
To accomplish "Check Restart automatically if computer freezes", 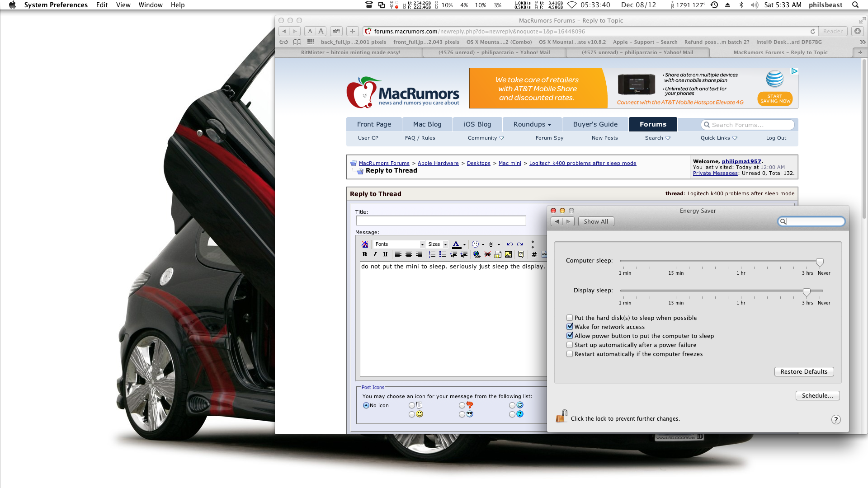I will (x=570, y=354).
